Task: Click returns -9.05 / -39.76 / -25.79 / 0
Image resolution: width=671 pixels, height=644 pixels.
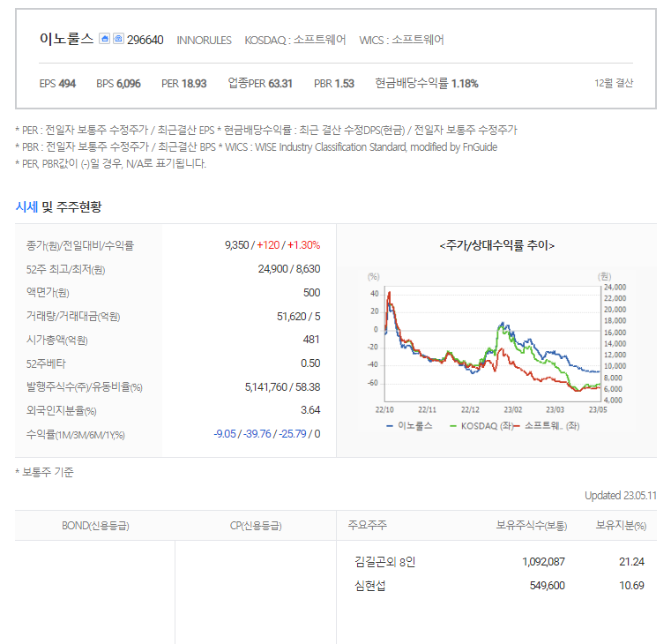Action: pos(267,434)
